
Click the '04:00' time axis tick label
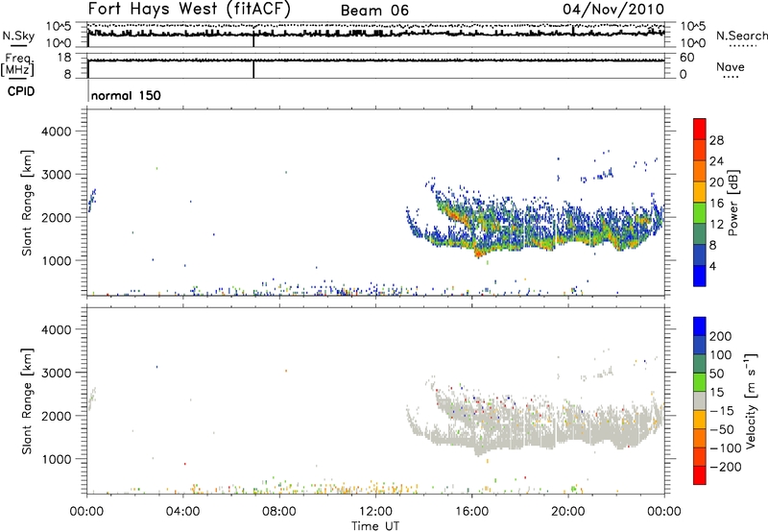pos(182,512)
